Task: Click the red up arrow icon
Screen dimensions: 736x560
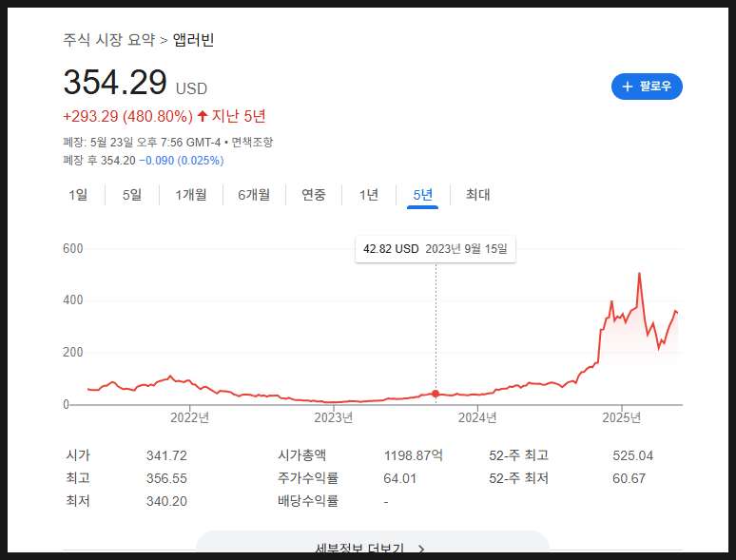Action: point(203,116)
